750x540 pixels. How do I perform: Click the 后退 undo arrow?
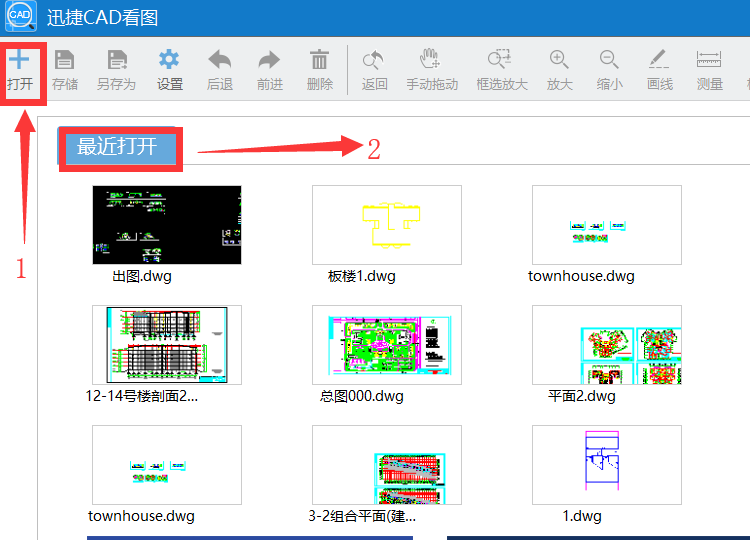[220, 60]
